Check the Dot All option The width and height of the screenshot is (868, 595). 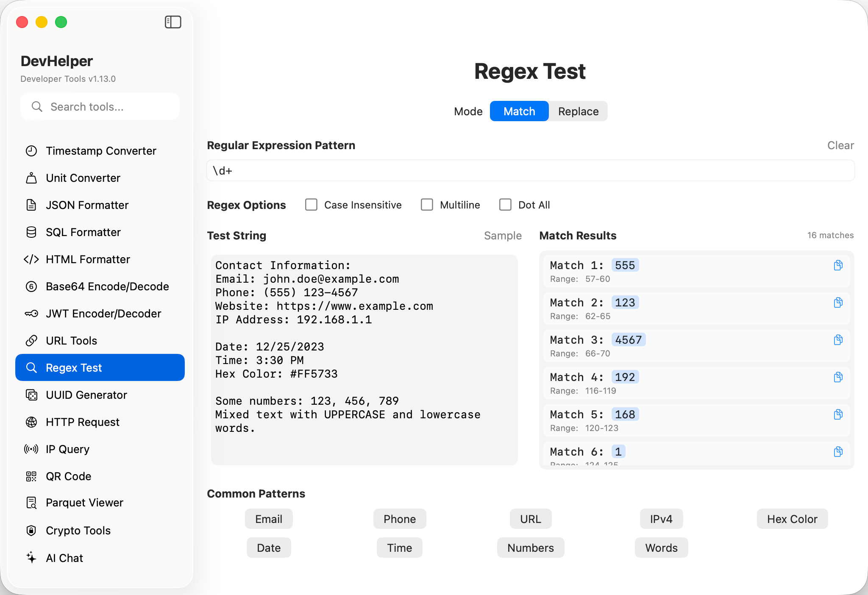(x=505, y=205)
